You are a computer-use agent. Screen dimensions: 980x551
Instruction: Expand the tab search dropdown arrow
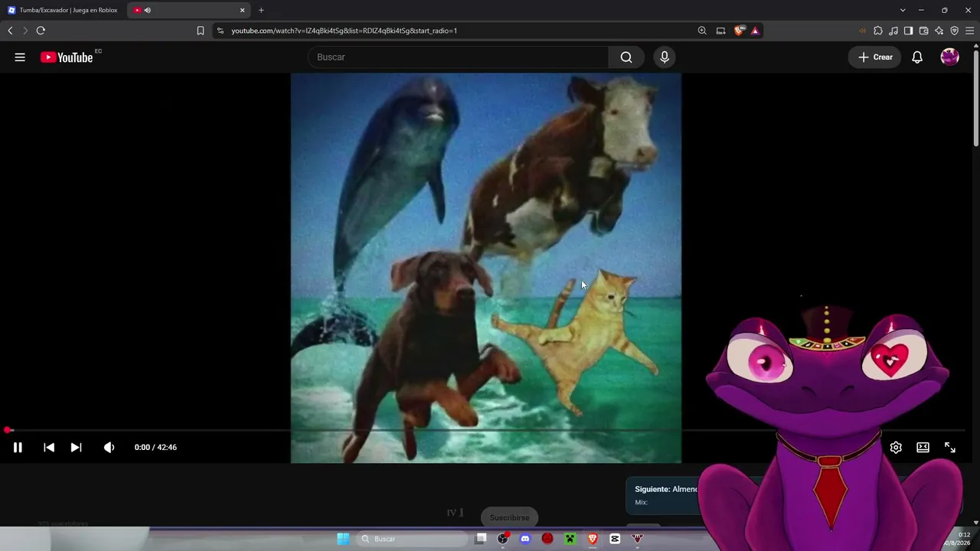pyautogui.click(x=903, y=10)
